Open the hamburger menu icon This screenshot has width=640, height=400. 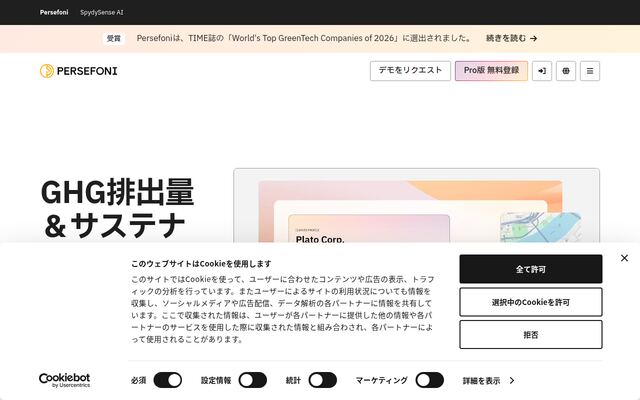point(590,71)
